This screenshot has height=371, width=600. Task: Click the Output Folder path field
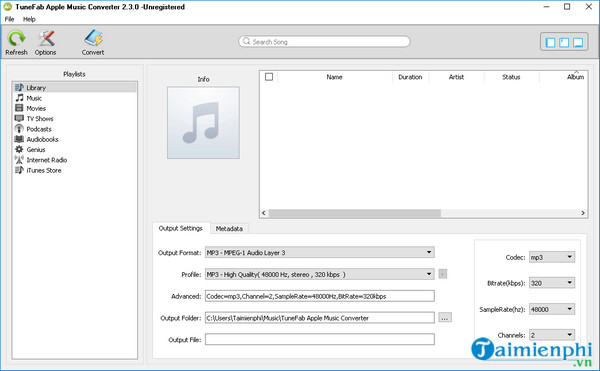click(x=320, y=318)
